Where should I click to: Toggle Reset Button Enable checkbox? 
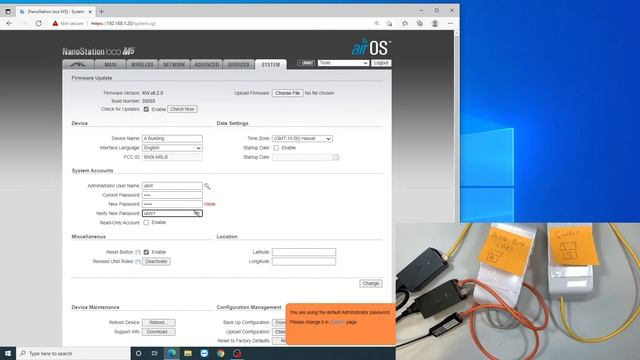point(146,252)
